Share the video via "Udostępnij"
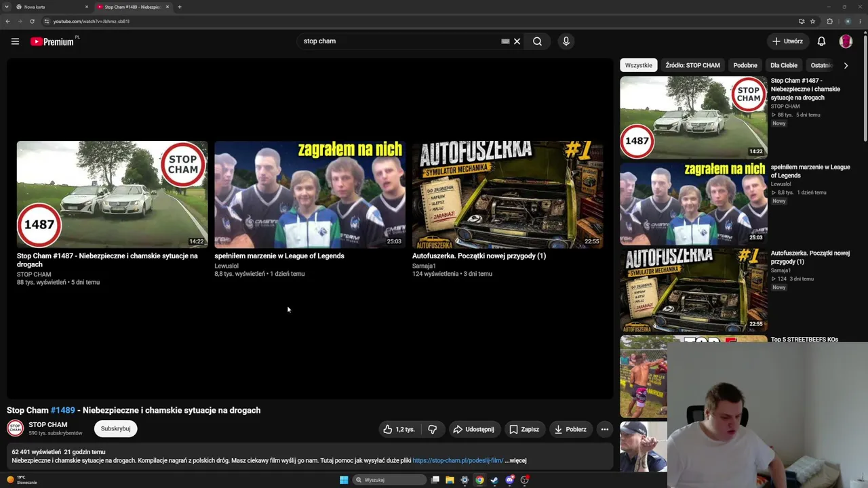This screenshot has width=868, height=488. click(473, 429)
